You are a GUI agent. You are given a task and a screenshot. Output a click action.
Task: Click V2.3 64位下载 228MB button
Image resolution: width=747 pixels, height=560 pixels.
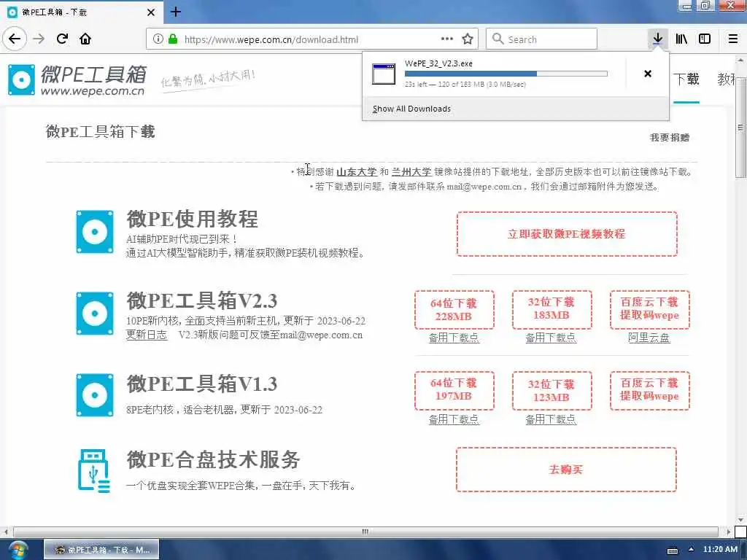tap(454, 309)
